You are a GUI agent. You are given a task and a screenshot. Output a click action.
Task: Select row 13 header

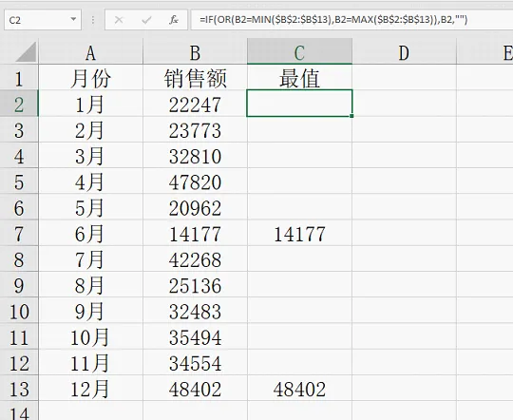pyautogui.click(x=19, y=389)
